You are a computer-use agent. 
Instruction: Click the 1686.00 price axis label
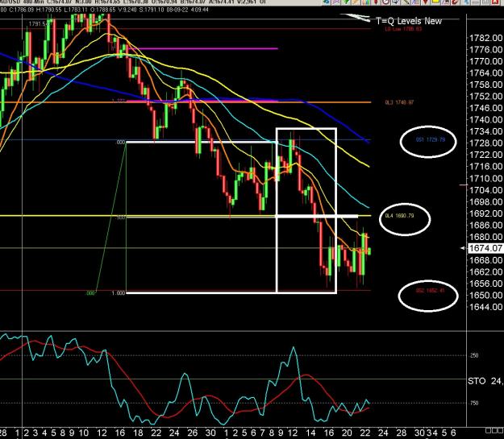point(485,225)
